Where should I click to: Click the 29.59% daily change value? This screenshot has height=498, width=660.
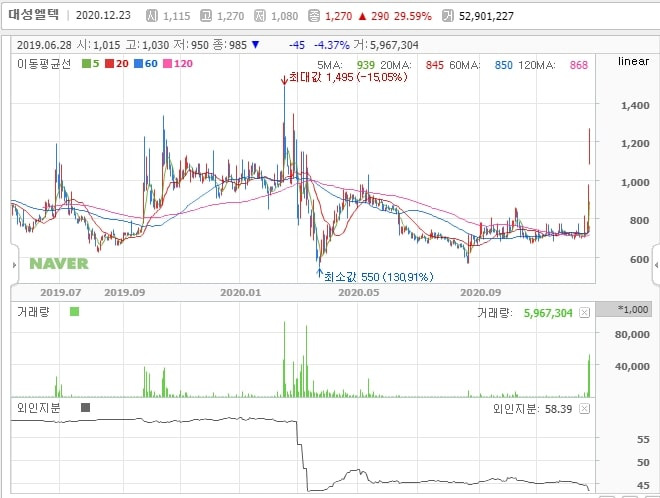pyautogui.click(x=413, y=16)
